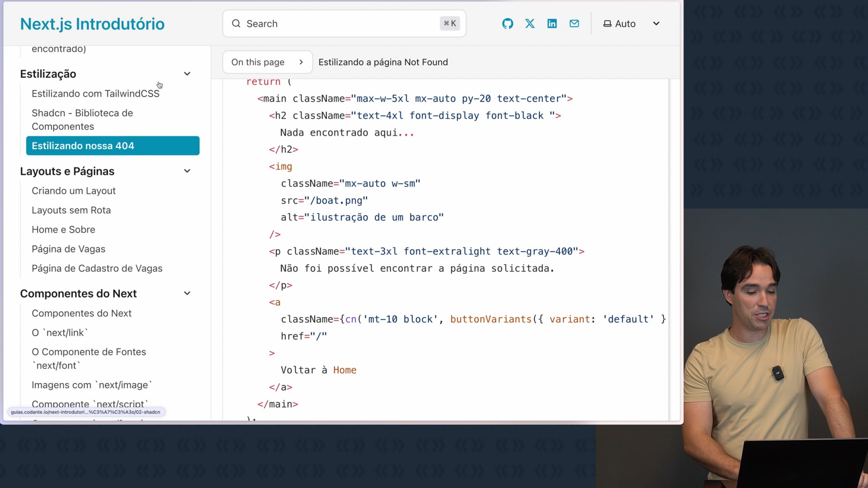Viewport: 868px width, 488px height.
Task: Go to Shadcn - Biblioteca de Componentes
Action: tap(82, 119)
